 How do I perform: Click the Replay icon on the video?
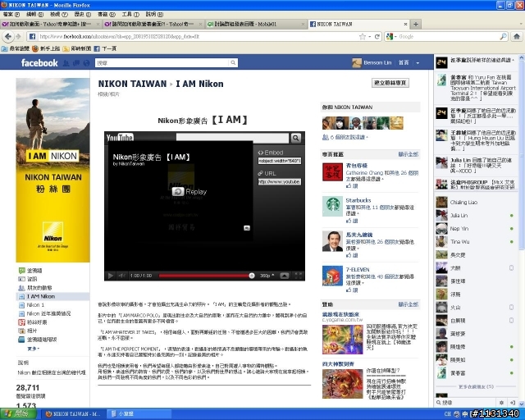178,192
